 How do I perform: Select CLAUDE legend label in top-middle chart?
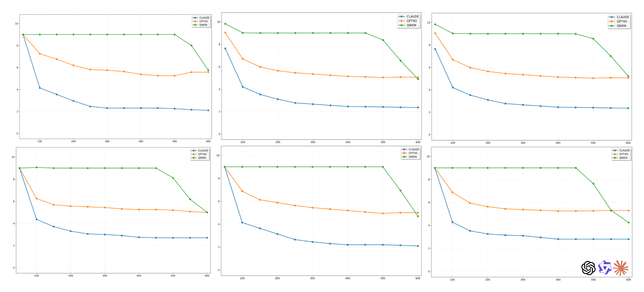pos(413,16)
